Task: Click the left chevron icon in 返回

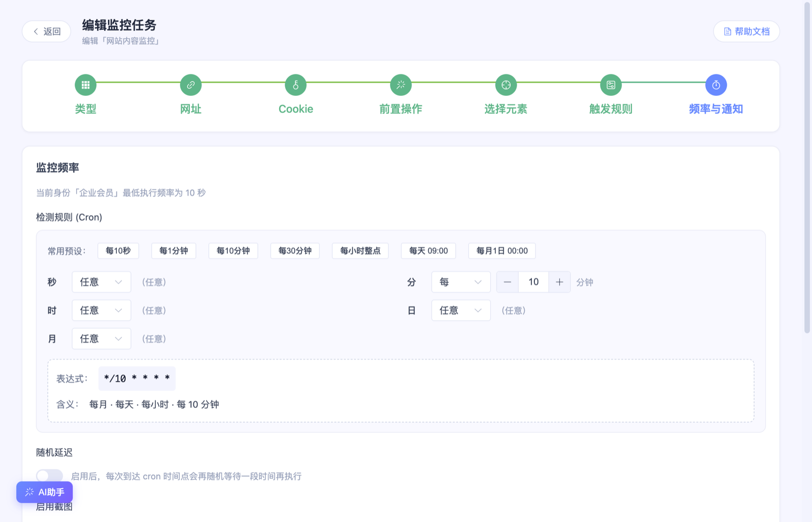Action: [x=36, y=31]
